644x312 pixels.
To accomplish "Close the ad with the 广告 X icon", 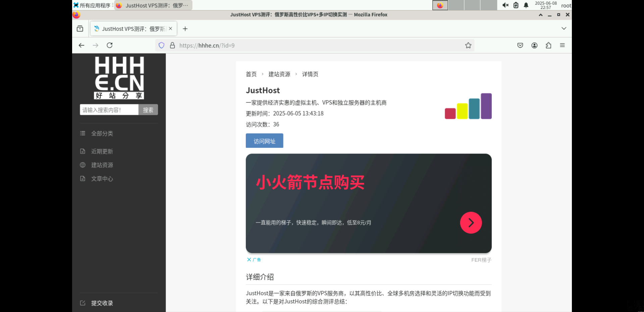I will click(x=249, y=260).
